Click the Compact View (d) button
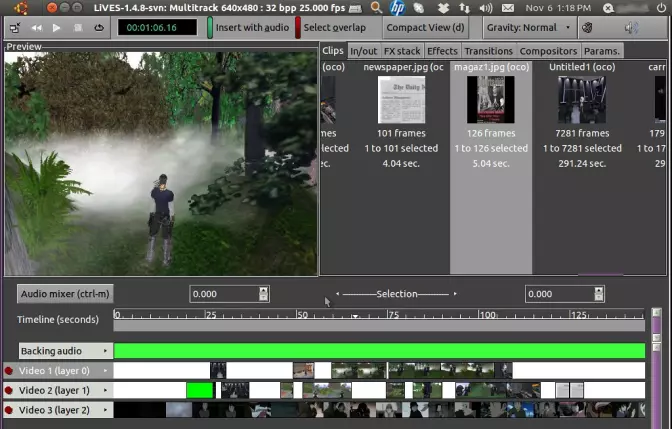Viewport: 672px width, 429px height. (x=425, y=28)
